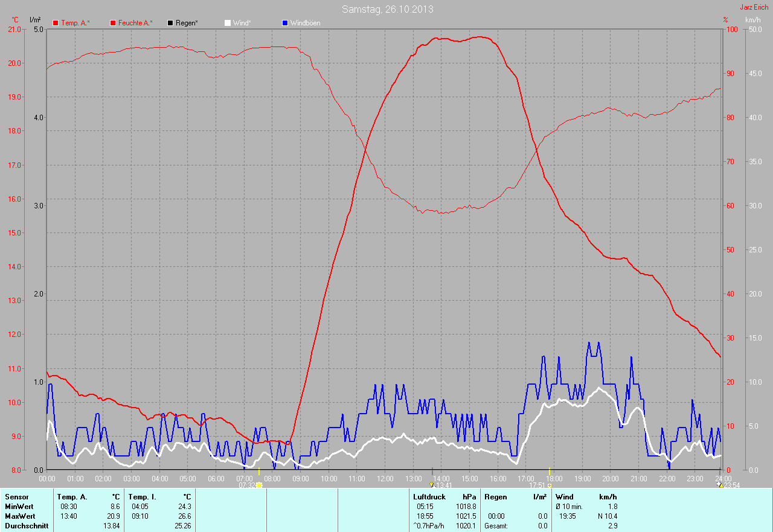This screenshot has height=532, width=773.
Task: Click the 'MinWert' row label
Action: pos(19,507)
